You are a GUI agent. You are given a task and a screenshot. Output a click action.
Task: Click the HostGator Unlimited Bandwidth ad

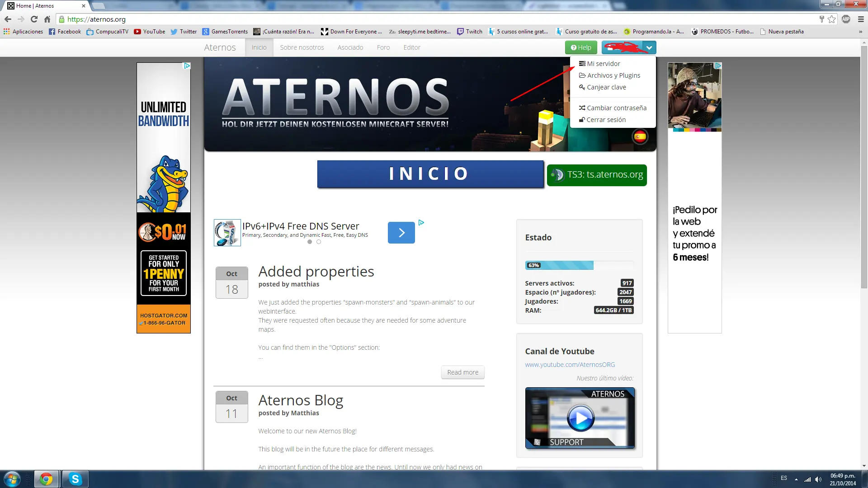click(x=164, y=198)
